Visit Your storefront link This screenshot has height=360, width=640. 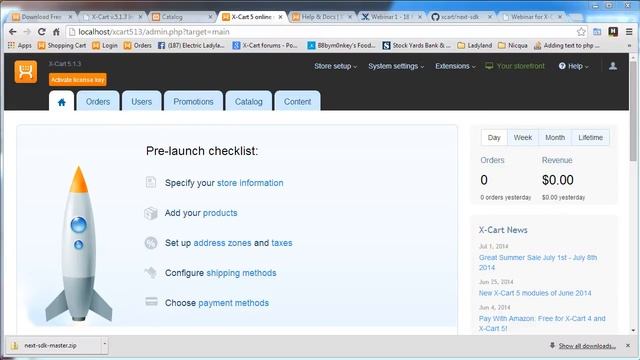pos(520,66)
